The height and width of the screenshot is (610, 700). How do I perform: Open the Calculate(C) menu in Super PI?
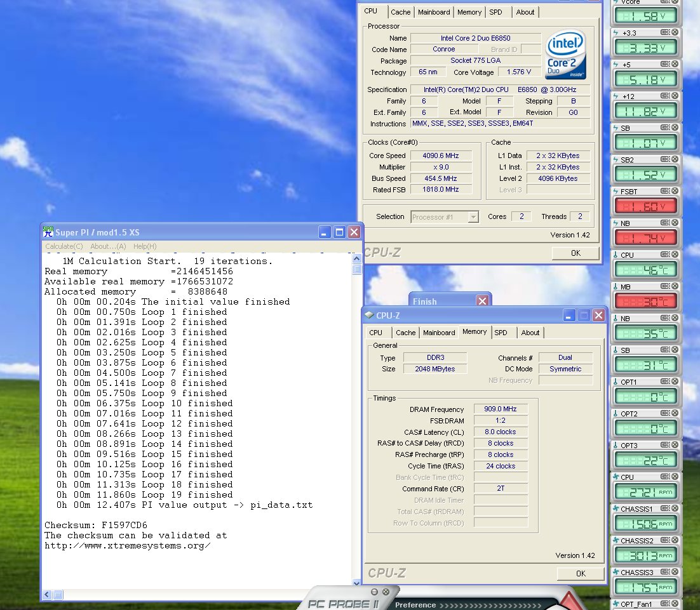click(64, 246)
